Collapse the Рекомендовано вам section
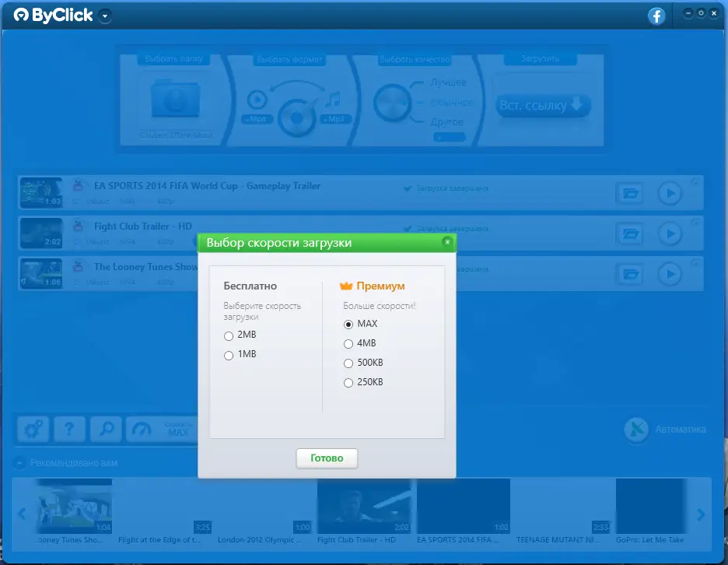 (x=19, y=463)
